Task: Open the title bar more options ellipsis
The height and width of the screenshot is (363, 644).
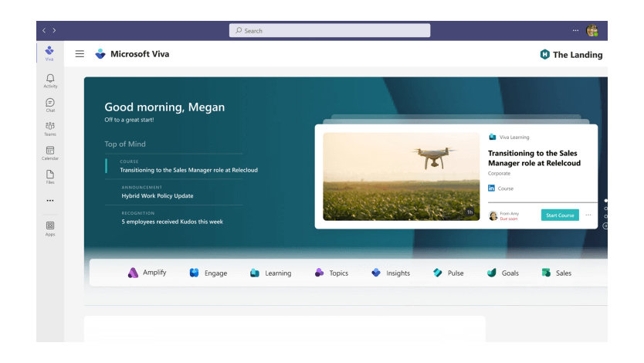Action: pyautogui.click(x=575, y=30)
